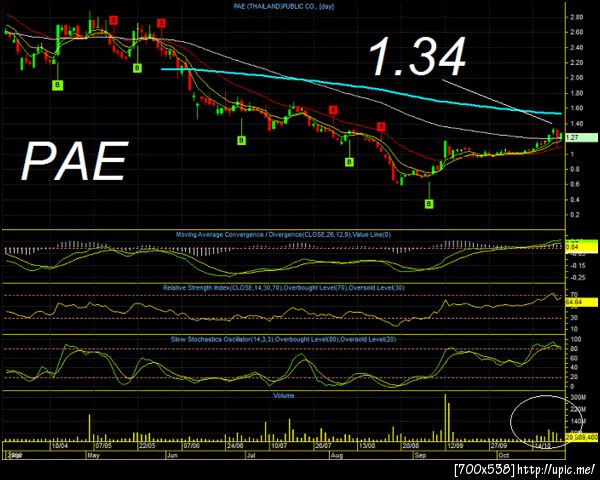The width and height of the screenshot is (600, 480).
Task: Click the Slow Stochastics Oscillator panel title
Action: point(284,340)
